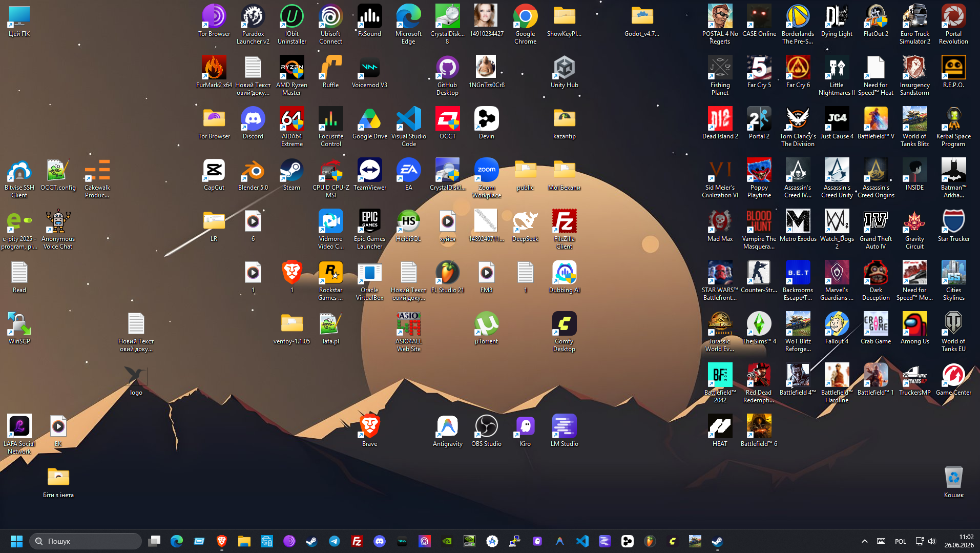Click the OBS Studio desktop icon
Image resolution: width=980 pixels, height=553 pixels.
click(487, 431)
